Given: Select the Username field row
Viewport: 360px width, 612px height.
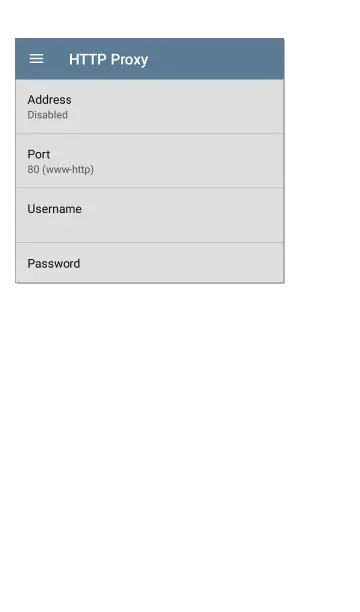Looking at the screenshot, I should 150,215.
